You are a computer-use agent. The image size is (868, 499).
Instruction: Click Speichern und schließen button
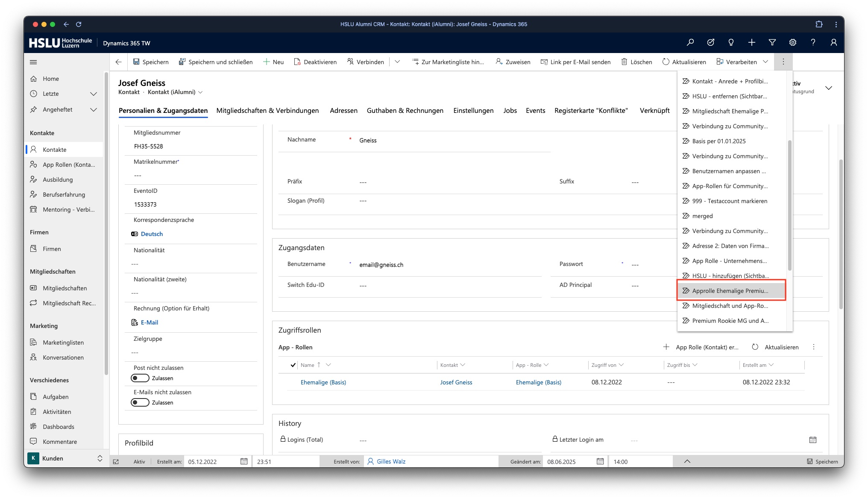(215, 62)
